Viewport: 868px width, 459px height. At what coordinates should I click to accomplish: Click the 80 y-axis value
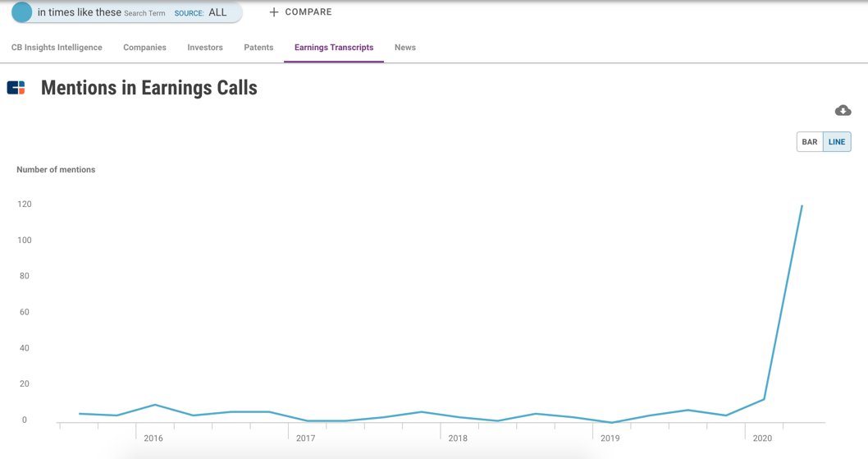[25, 276]
